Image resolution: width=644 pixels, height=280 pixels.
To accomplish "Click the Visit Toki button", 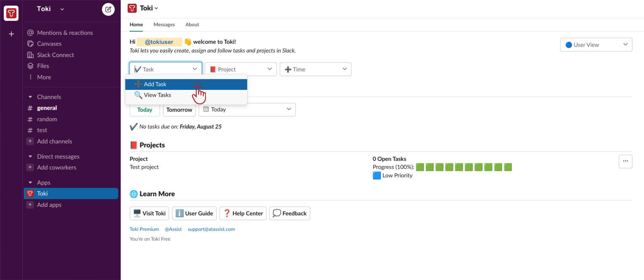I will [x=149, y=213].
